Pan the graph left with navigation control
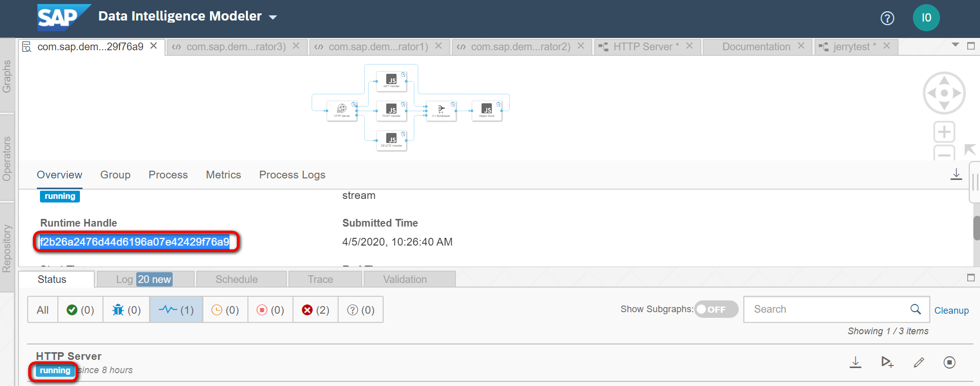Screen dimensions: 980x386 [x=931, y=93]
